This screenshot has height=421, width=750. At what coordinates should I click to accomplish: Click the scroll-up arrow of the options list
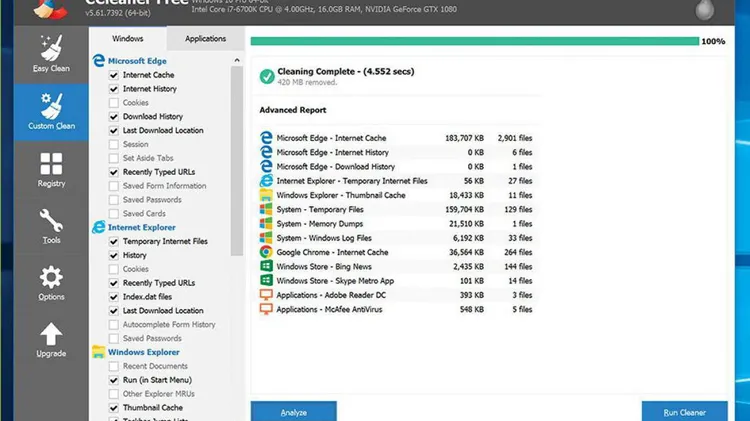[237, 60]
